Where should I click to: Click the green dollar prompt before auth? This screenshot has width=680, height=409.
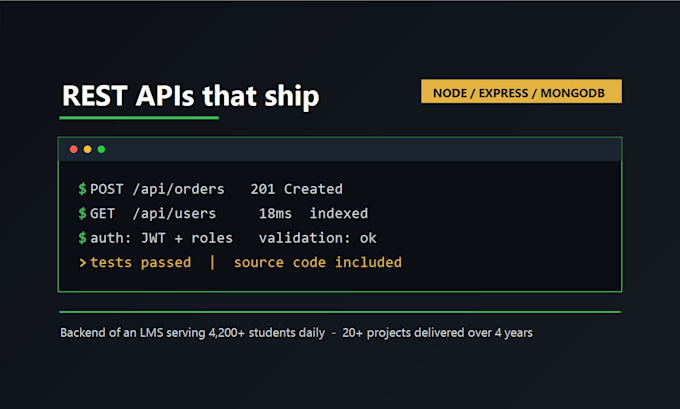point(82,238)
